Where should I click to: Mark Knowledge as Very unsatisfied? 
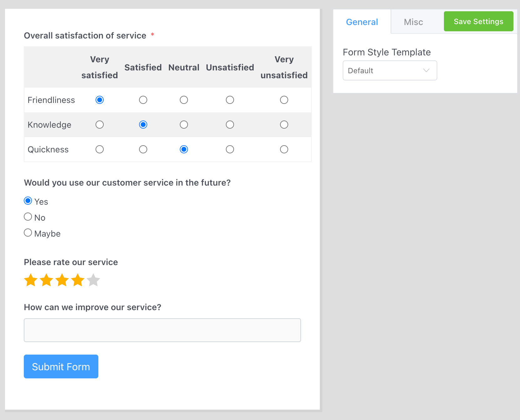tap(284, 125)
